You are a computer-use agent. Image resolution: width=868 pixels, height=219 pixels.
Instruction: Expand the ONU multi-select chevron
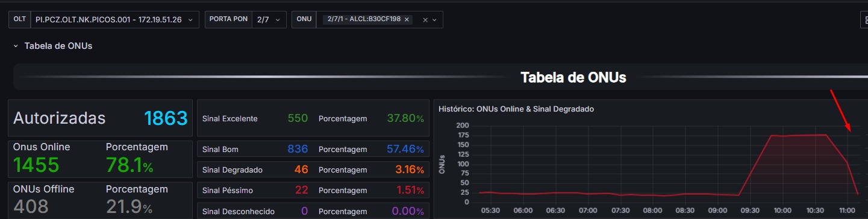434,20
